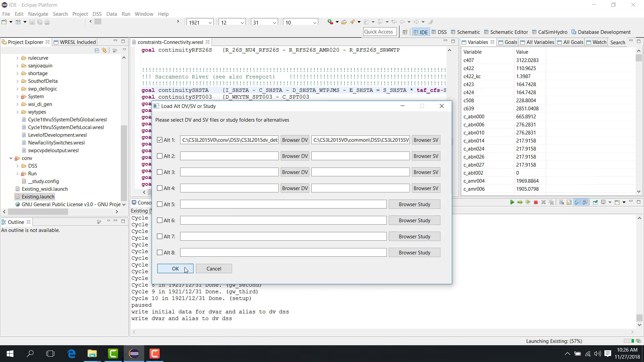Select Existing.launch in Project Explorer
The height and width of the screenshot is (362, 644).
tap(38, 197)
